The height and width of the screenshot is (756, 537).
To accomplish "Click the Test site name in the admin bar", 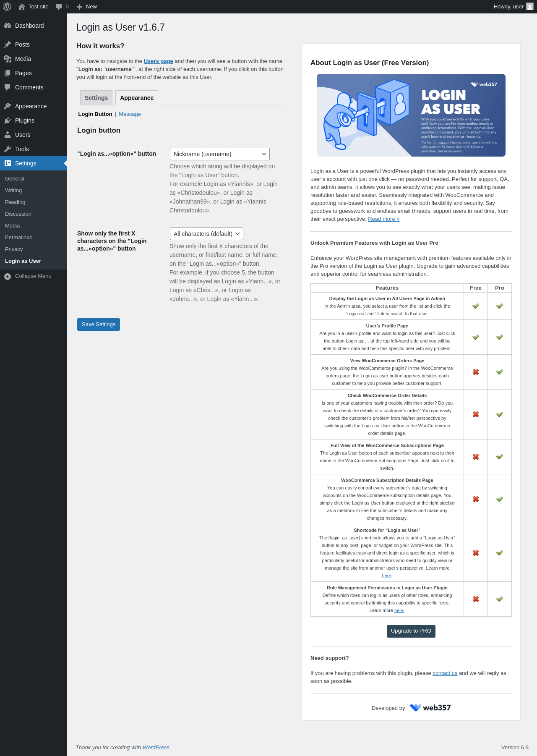I will point(39,7).
